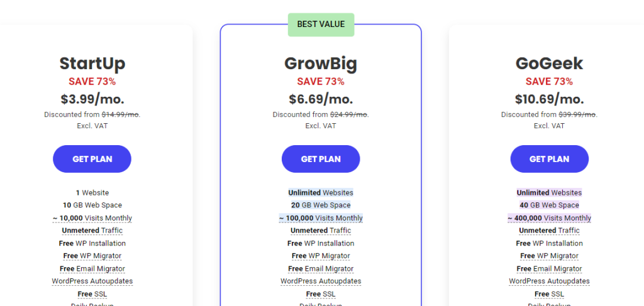Screen dimensions: 644x306
Task: Click WordPress Autoupdates in GrowBig plan
Action: pos(321,281)
